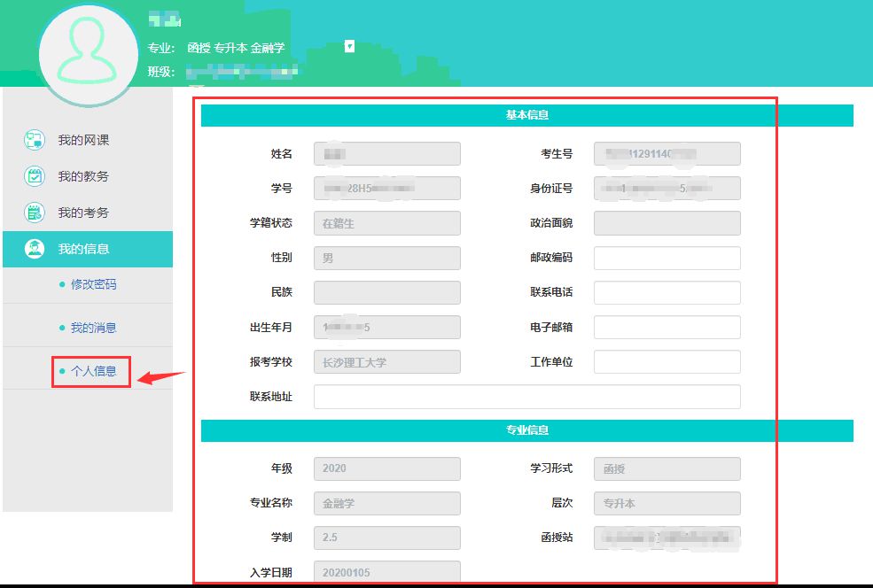The height and width of the screenshot is (588, 873).
Task: Open the 修改密码 link
Action: pos(93,284)
